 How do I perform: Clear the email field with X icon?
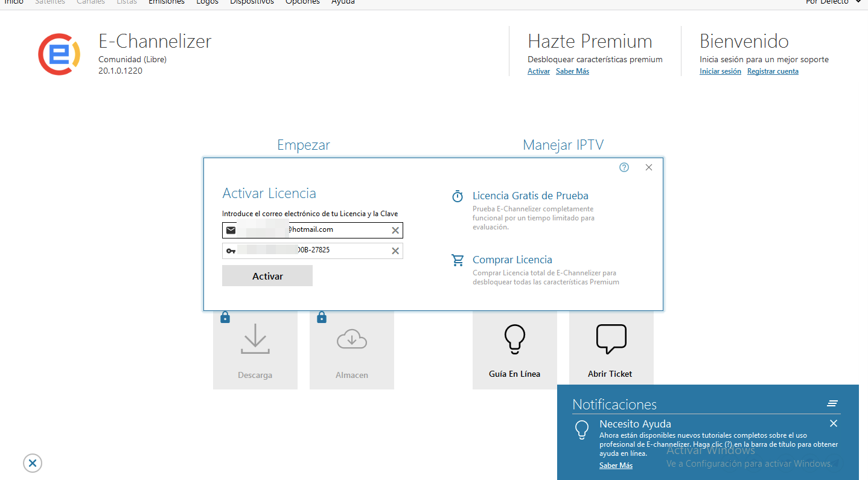[395, 230]
